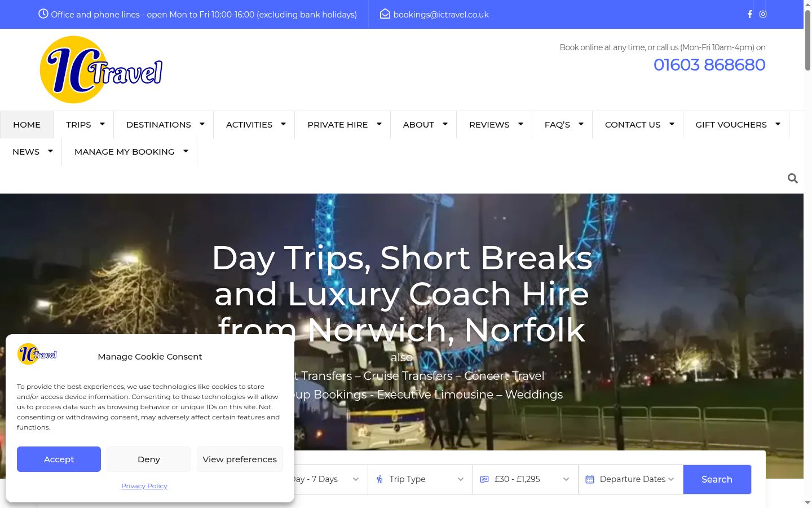Screen dimensions: 812x508
Task: Click the calendar icon in Departure Dates
Action: (x=590, y=479)
